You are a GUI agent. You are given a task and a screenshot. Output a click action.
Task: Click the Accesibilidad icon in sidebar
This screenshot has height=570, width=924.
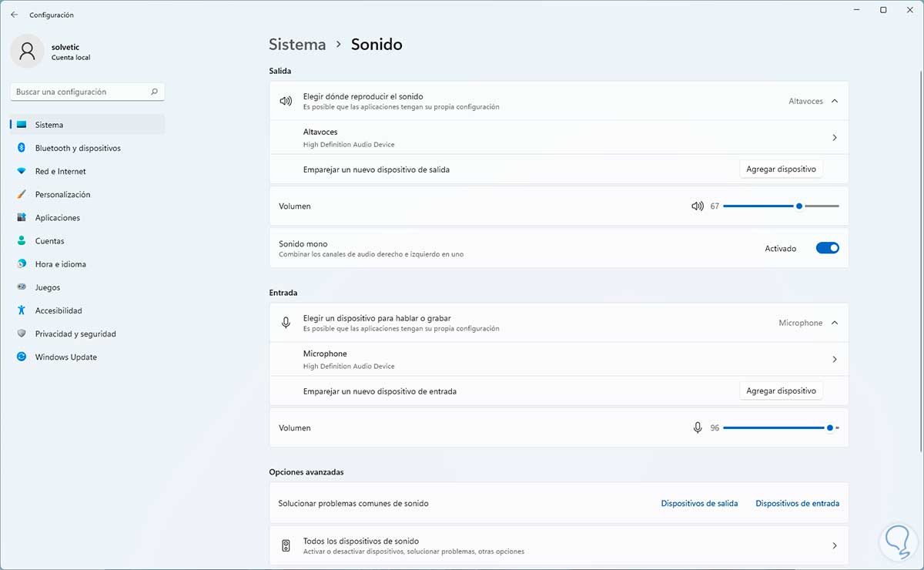coord(22,310)
